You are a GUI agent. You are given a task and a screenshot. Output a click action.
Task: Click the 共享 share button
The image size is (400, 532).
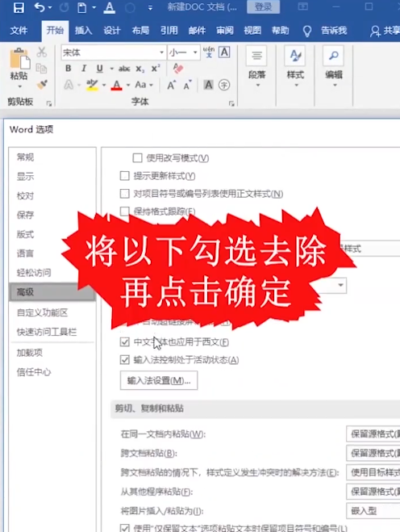(x=385, y=31)
